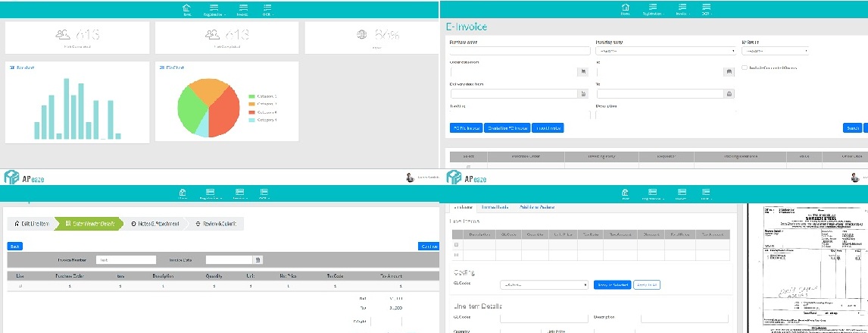The image size is (868, 333).
Task: Click the Apply to Selected button
Action: 612,284
